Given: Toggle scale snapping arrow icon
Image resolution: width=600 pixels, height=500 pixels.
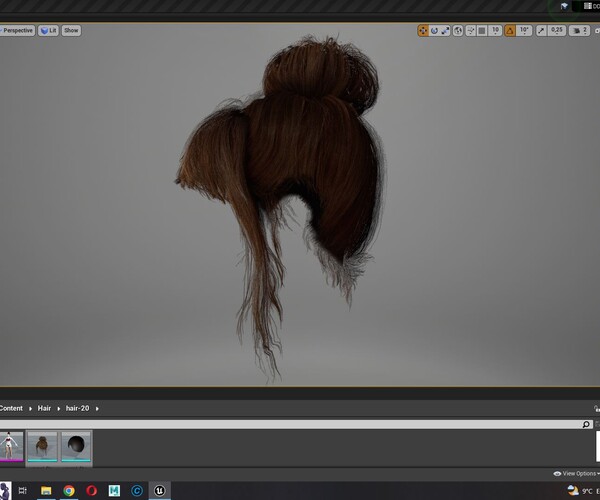Looking at the screenshot, I should (x=541, y=31).
